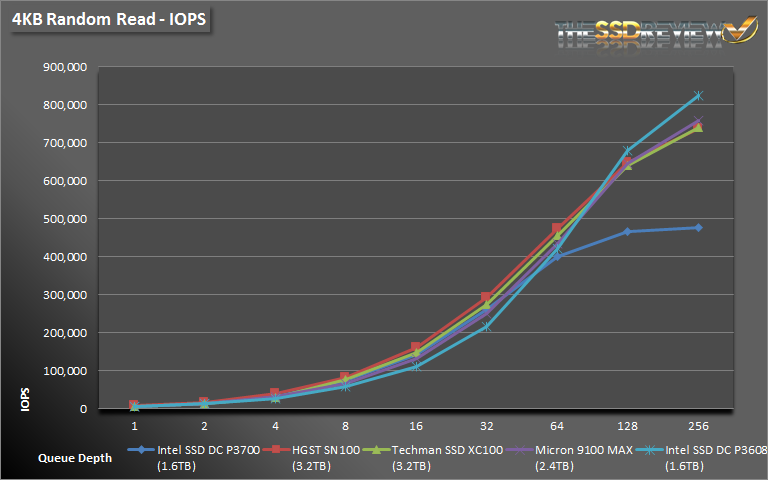Click the 'Queue Depth' axis title

pos(75,458)
